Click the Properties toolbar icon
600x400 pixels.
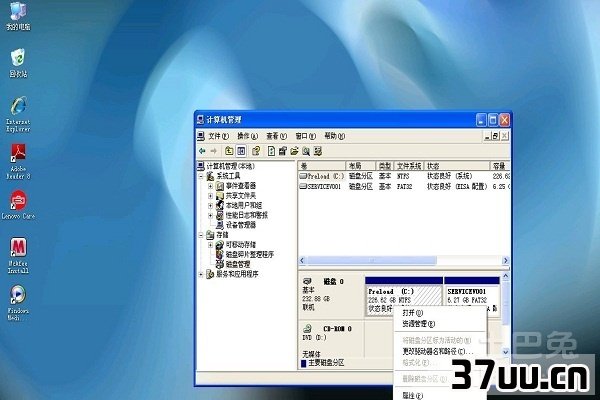click(283, 151)
